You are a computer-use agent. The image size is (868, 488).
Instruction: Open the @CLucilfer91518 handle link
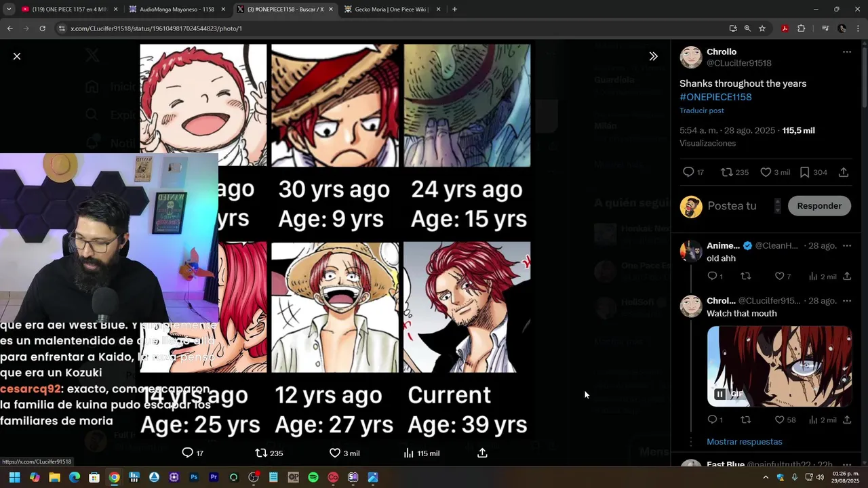(739, 63)
